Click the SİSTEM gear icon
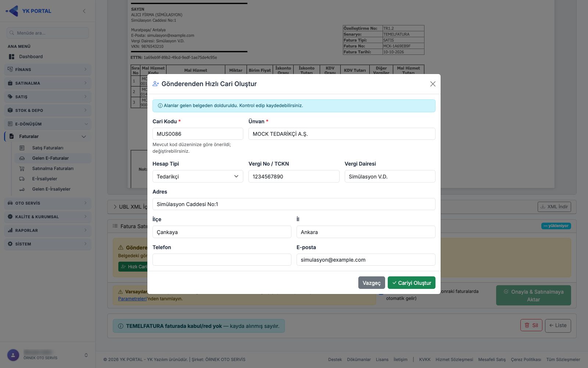 click(10, 244)
